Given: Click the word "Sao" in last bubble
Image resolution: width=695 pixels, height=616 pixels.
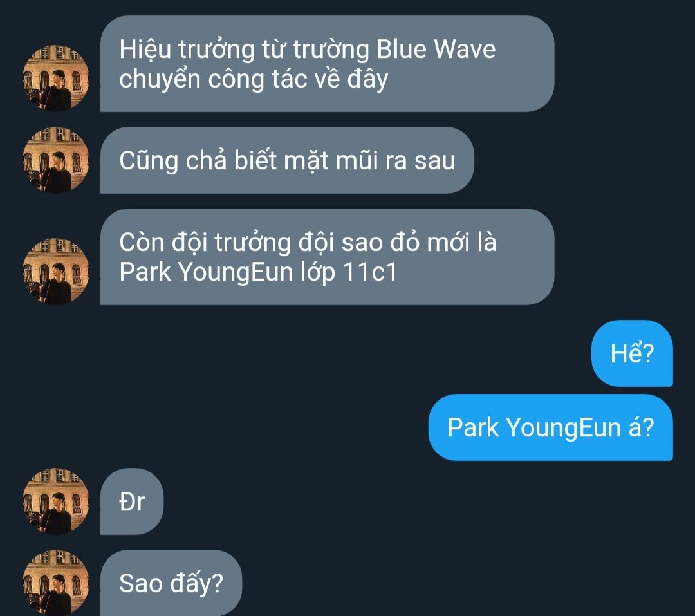Looking at the screenshot, I should 141,583.
